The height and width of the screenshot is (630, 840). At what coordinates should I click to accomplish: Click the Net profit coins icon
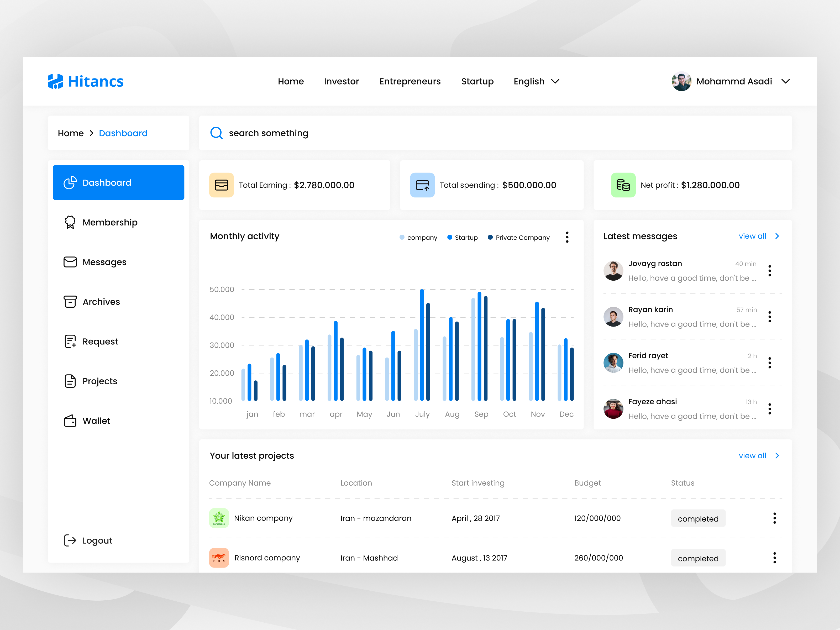(623, 185)
